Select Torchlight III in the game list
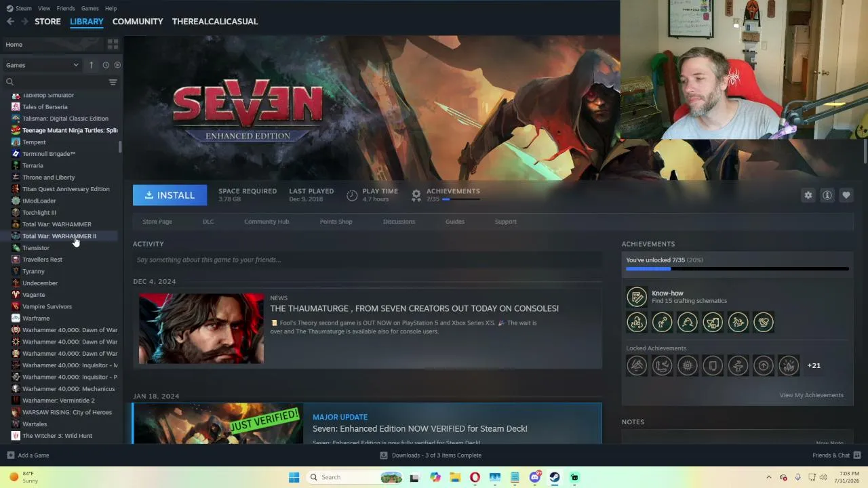The image size is (868, 488). (x=39, y=213)
